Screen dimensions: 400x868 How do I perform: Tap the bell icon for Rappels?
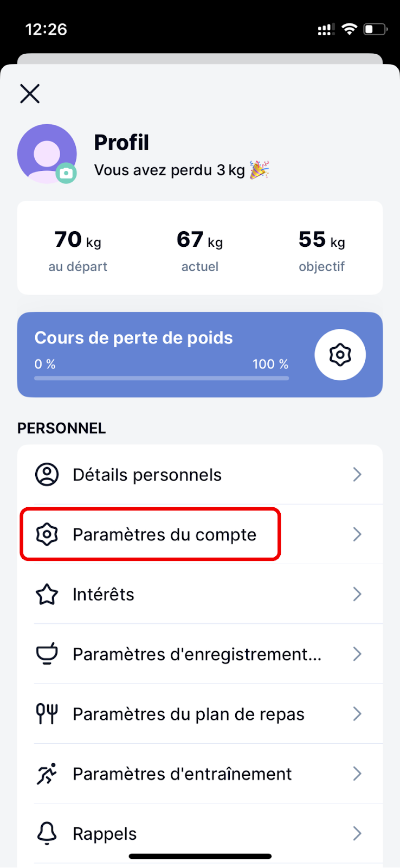coord(47,833)
